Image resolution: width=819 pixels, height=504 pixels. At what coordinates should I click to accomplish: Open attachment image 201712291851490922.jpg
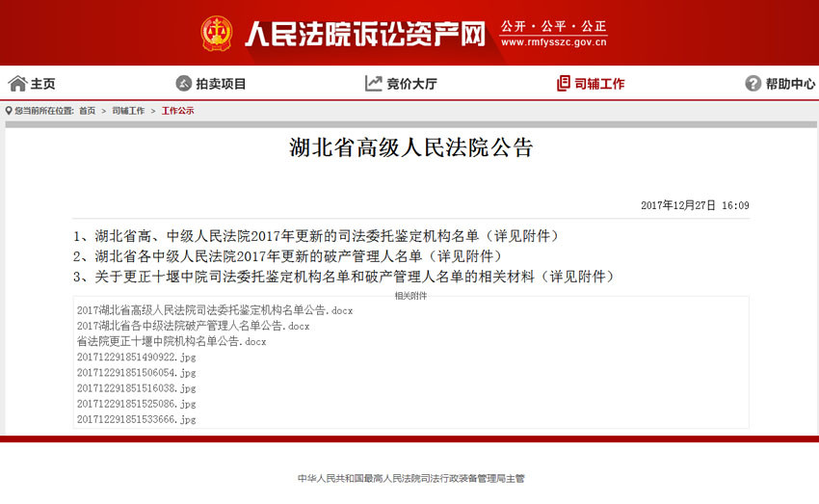point(136,357)
